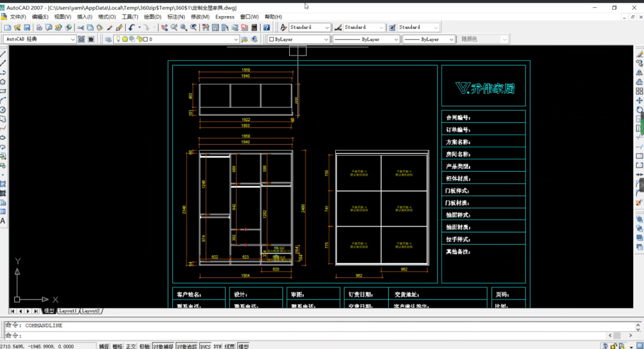Open the Layer Properties Manager icon
The width and height of the screenshot is (644, 349).
[109, 39]
